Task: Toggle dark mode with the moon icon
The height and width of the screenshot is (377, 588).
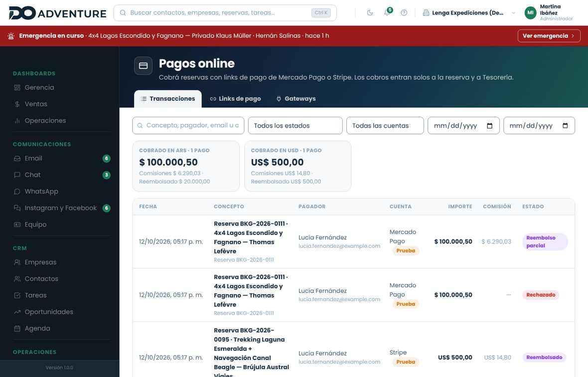Action: [370, 13]
